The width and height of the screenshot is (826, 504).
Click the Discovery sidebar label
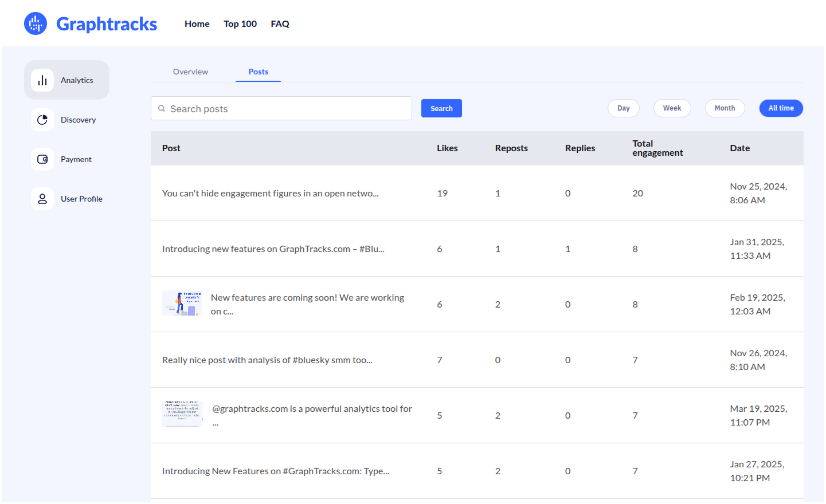pyautogui.click(x=79, y=120)
